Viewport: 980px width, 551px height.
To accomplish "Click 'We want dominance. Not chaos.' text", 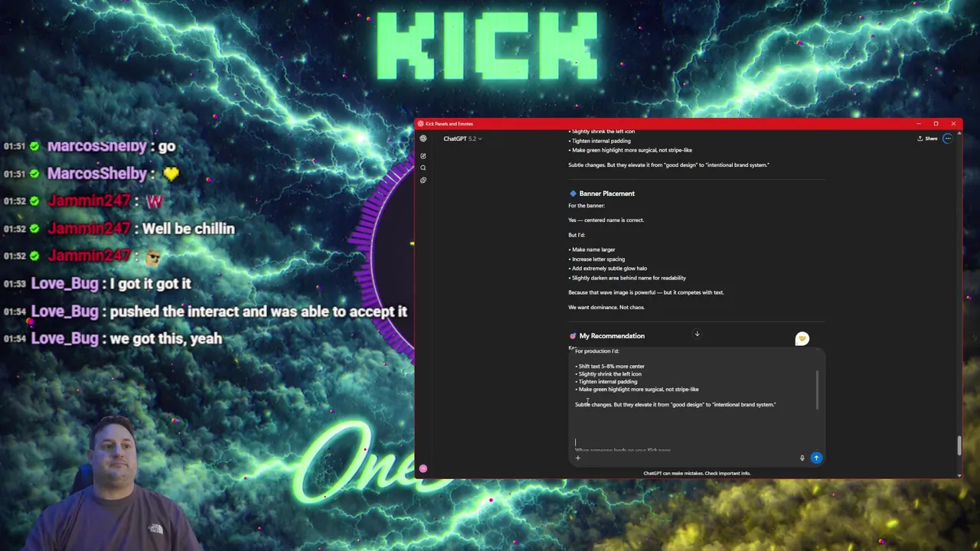I will click(606, 307).
